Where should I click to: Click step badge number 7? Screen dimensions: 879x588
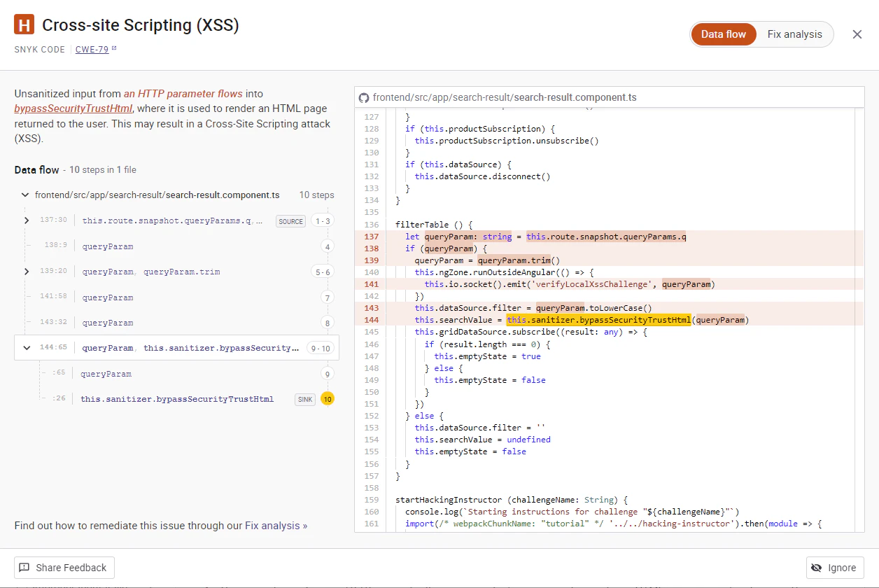click(x=327, y=297)
